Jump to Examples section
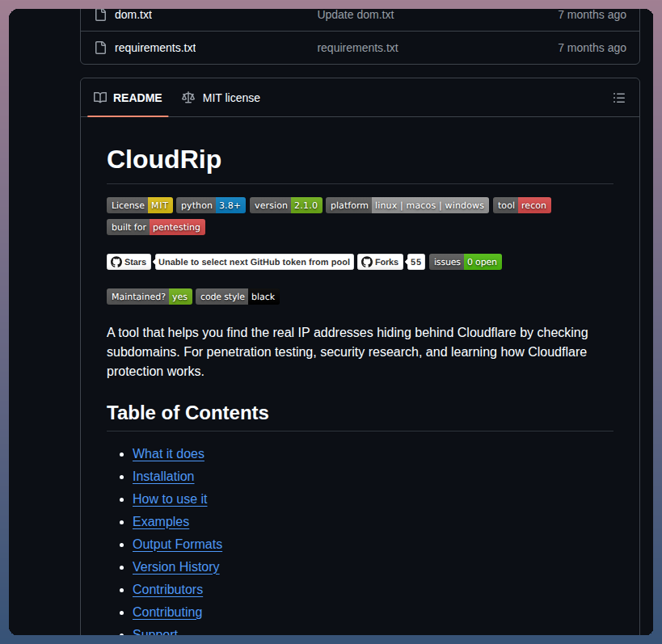 pos(161,522)
